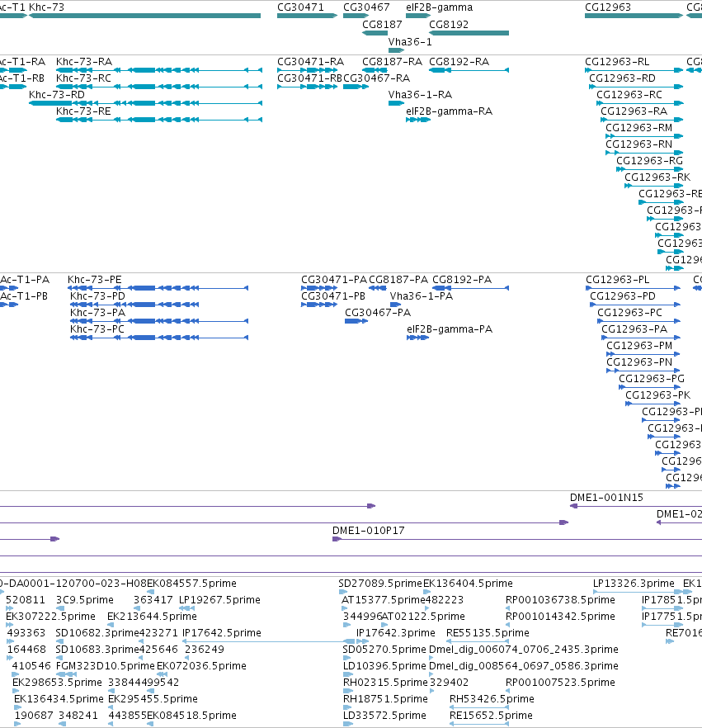Select the Vha36-1-RA transcript label
This screenshot has width=702, height=728.
click(420, 95)
